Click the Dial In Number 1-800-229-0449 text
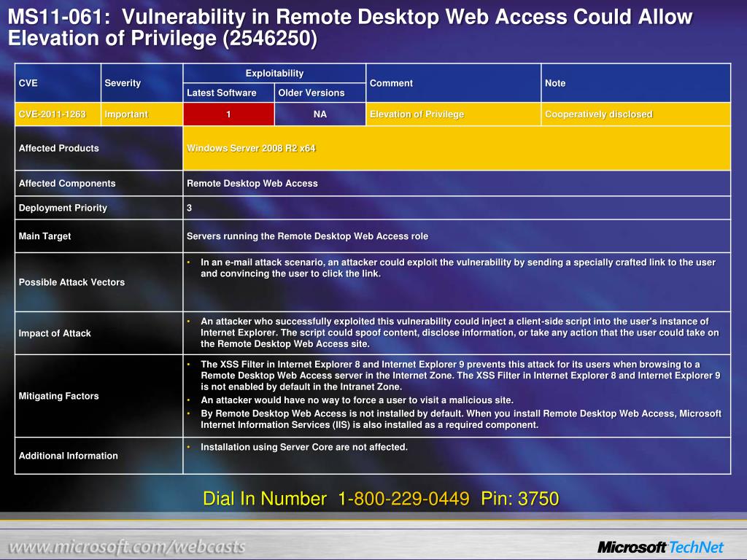747x560 pixels. point(336,499)
